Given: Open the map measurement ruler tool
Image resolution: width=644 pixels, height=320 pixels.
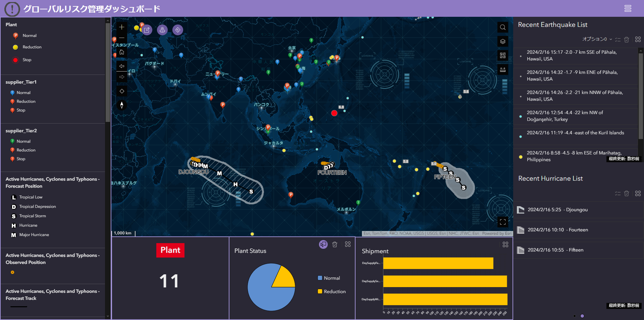Looking at the screenshot, I should 502,70.
